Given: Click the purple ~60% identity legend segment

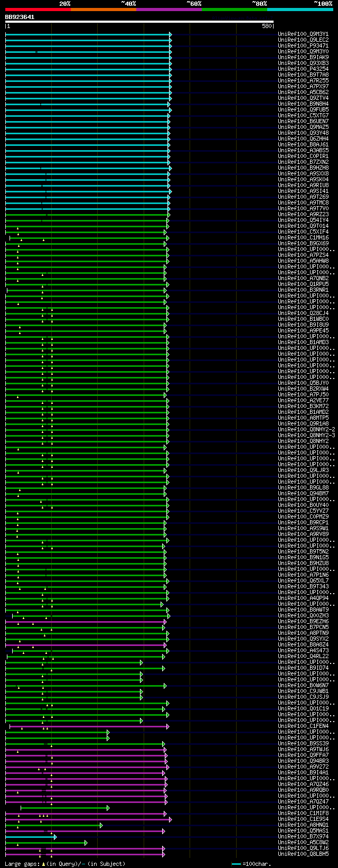Looking at the screenshot, I should [169, 9].
